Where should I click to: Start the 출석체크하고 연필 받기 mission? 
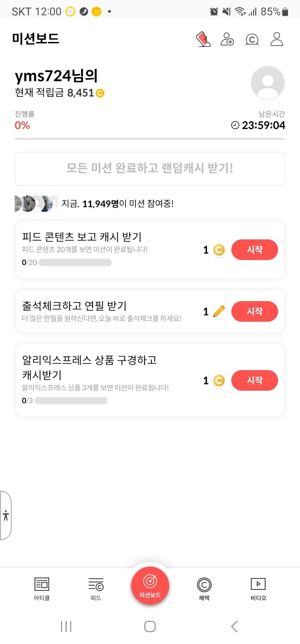254,312
